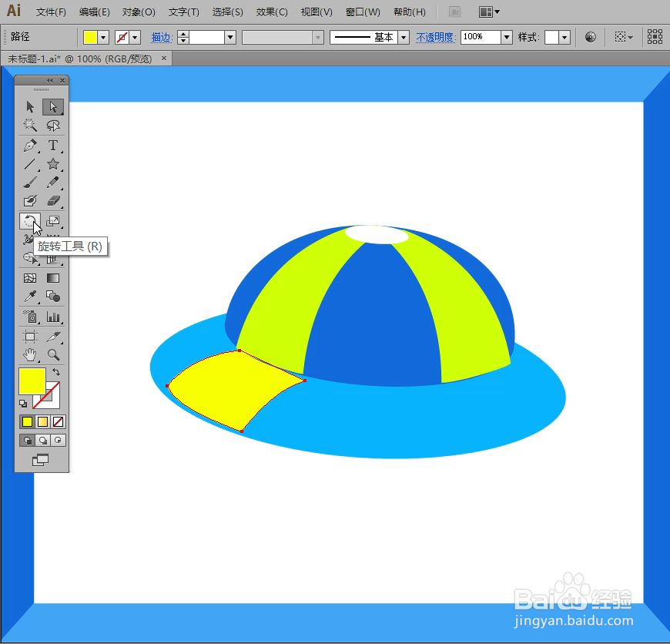Select the Eraser tool
670x644 pixels.
[53, 201]
